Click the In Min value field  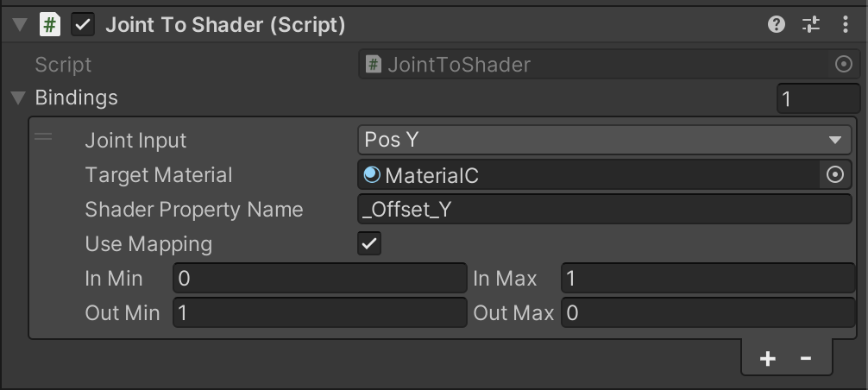coord(320,278)
